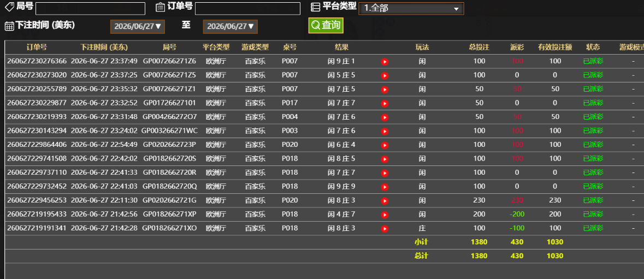Image resolution: width=644 pixels, height=279 pixels.
Task: Click red payout value 230
Action: 517,200
